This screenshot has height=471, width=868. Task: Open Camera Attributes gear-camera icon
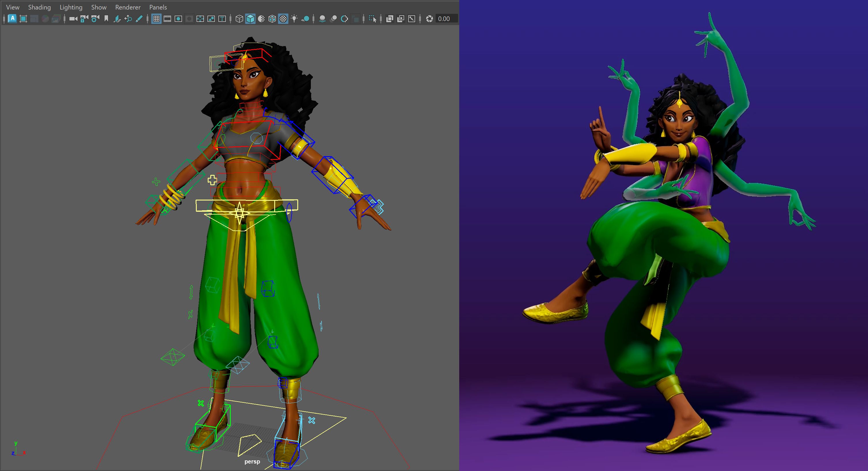95,19
